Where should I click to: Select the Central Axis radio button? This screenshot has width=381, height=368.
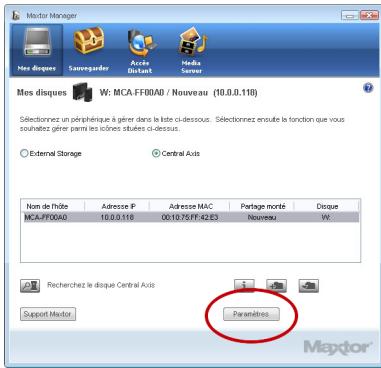point(156,154)
